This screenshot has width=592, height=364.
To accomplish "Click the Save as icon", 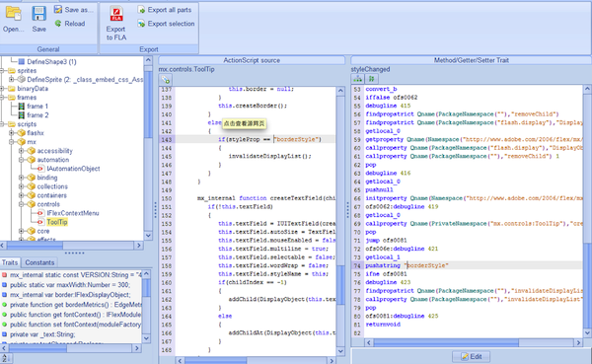I will [58, 10].
